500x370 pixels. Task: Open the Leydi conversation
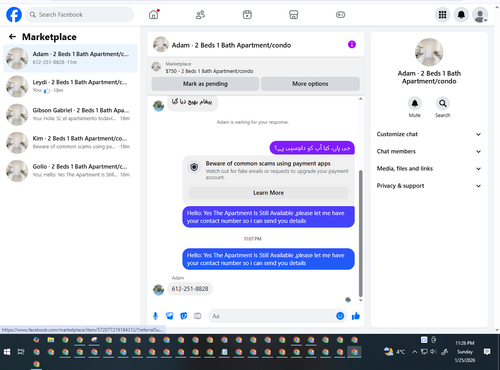pyautogui.click(x=70, y=86)
